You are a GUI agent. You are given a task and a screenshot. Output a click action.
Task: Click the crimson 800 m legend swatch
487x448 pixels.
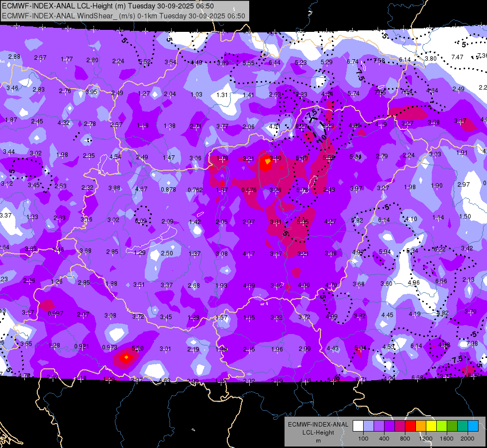400,426
